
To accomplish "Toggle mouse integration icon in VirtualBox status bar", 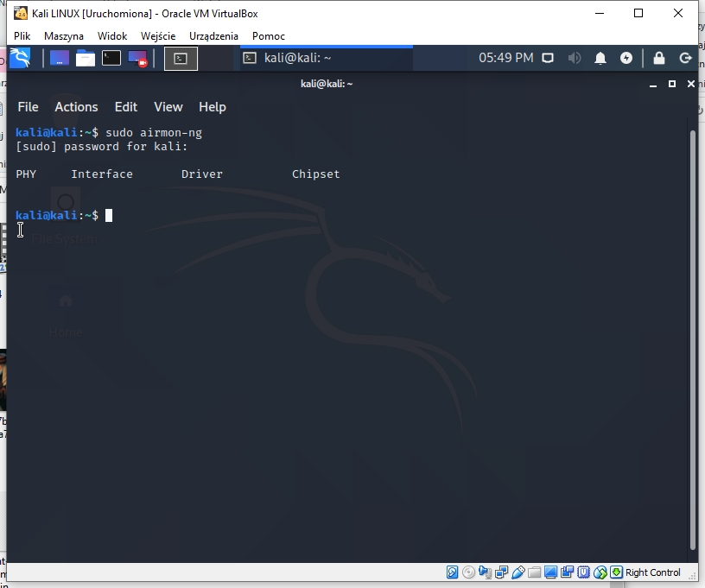I will [600, 572].
